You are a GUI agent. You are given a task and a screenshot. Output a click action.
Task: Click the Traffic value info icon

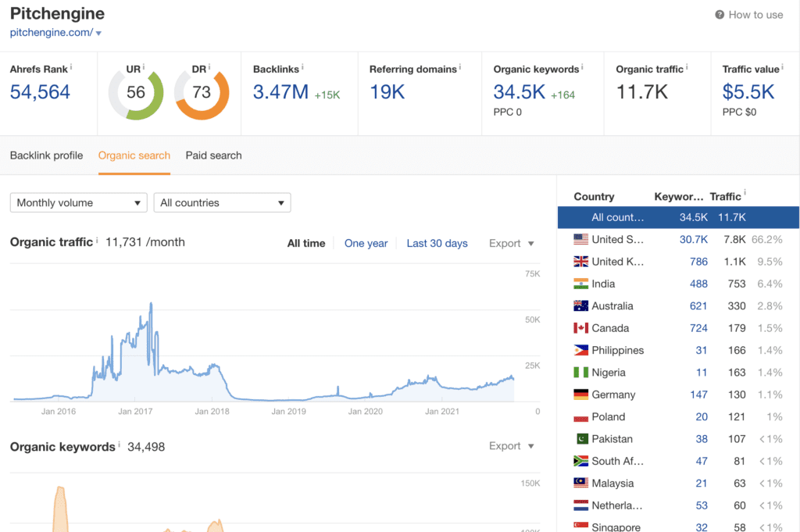point(783,67)
